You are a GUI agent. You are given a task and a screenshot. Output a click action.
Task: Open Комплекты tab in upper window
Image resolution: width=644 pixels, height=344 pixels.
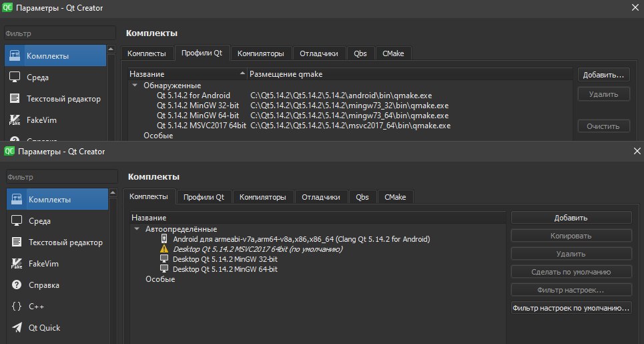point(147,53)
